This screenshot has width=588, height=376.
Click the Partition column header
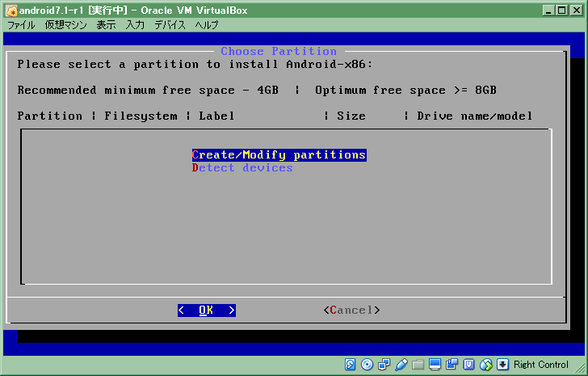pyautogui.click(x=50, y=116)
